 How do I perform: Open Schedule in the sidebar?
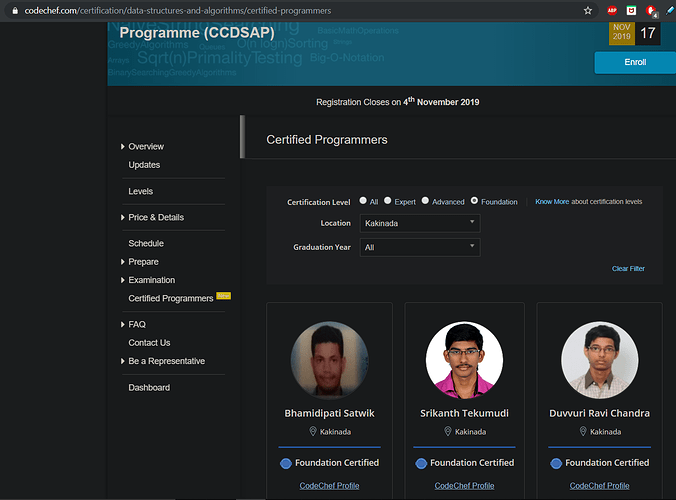click(146, 243)
